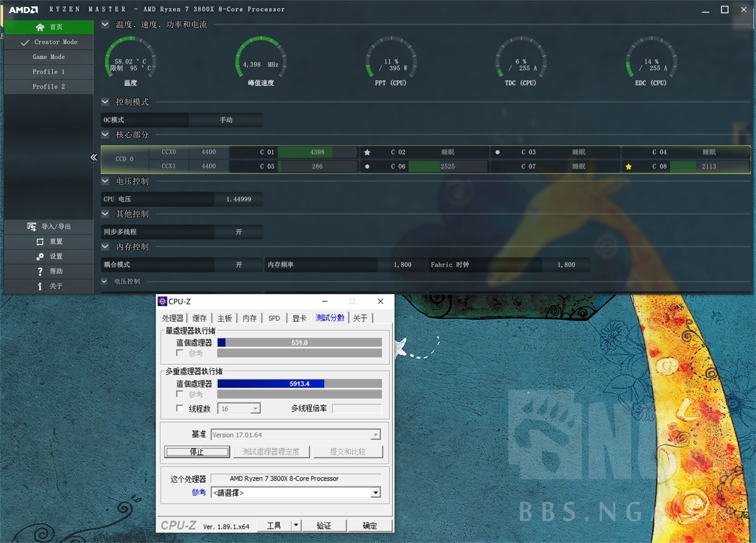Click the CPU 电压 voltage value field
This screenshot has height=543, width=756.
click(x=239, y=199)
